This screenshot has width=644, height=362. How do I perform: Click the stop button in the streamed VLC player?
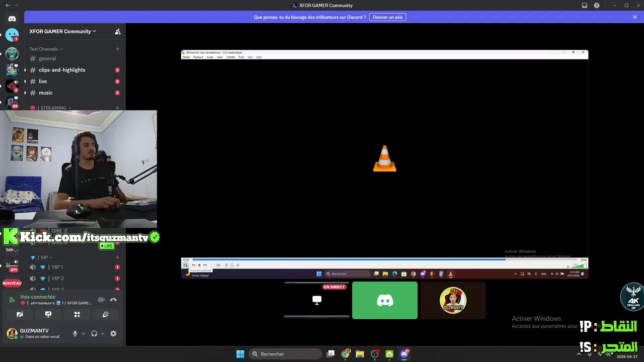tap(199, 265)
